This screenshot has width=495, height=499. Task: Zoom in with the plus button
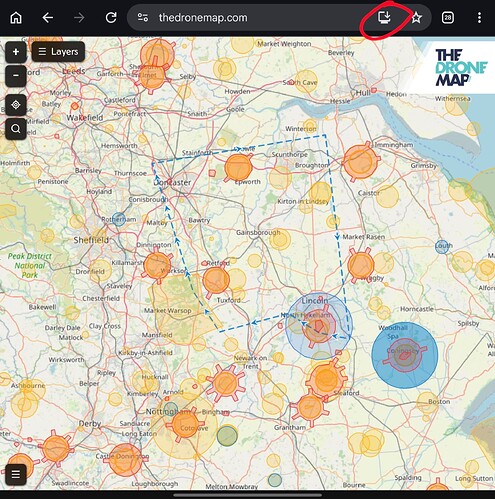pyautogui.click(x=16, y=52)
